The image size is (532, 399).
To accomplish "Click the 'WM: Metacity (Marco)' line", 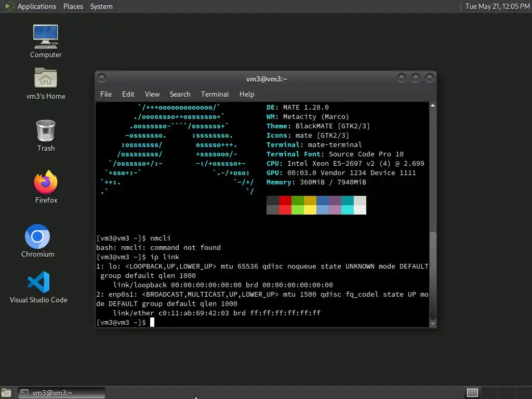I will 308,117.
